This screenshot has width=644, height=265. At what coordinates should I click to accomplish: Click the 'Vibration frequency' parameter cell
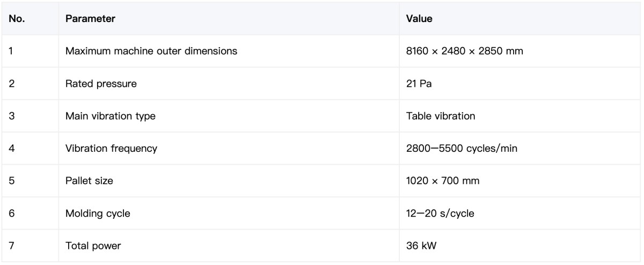pos(229,149)
